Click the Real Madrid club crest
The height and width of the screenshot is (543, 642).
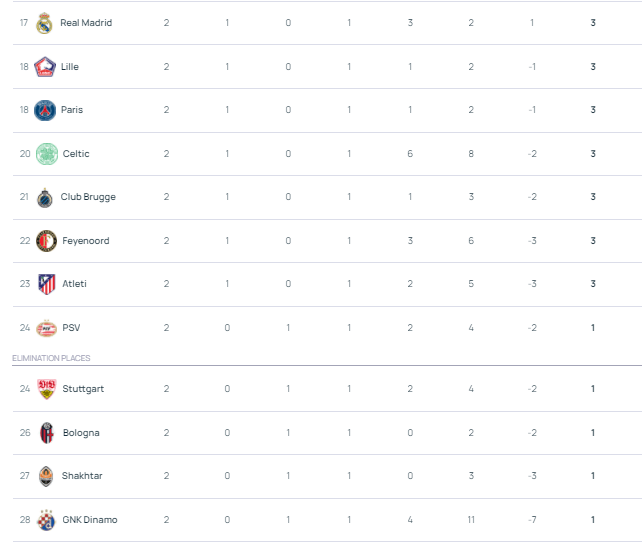coord(44,23)
